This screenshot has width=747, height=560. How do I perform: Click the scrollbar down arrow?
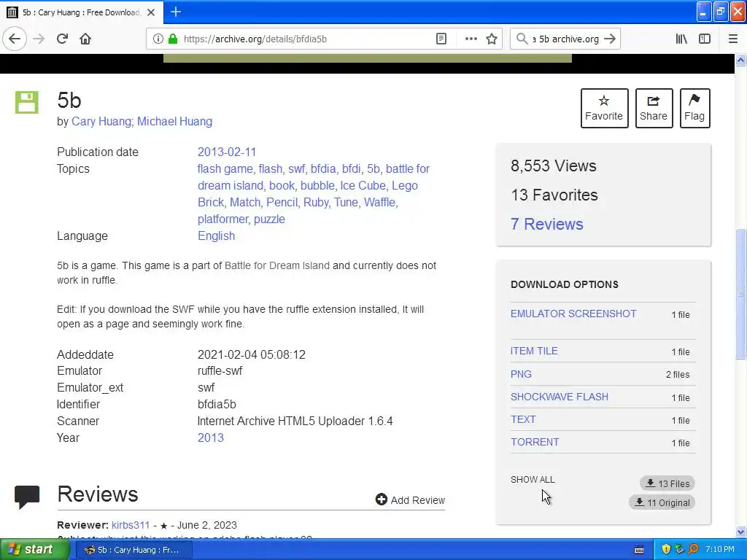coord(740,532)
